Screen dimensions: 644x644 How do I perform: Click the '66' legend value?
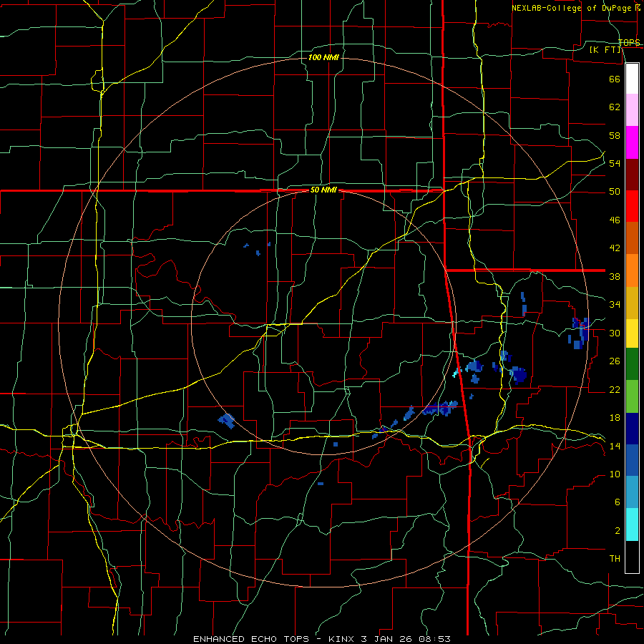click(615, 79)
